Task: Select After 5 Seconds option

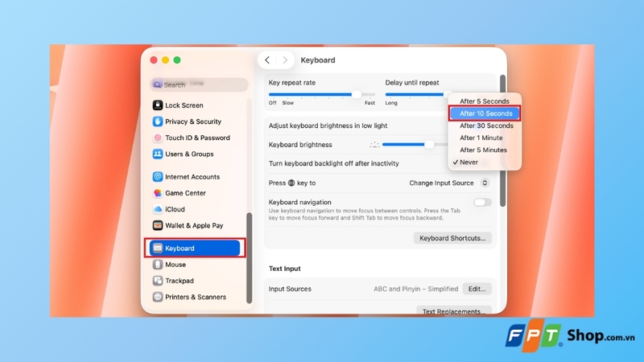Action: (485, 101)
